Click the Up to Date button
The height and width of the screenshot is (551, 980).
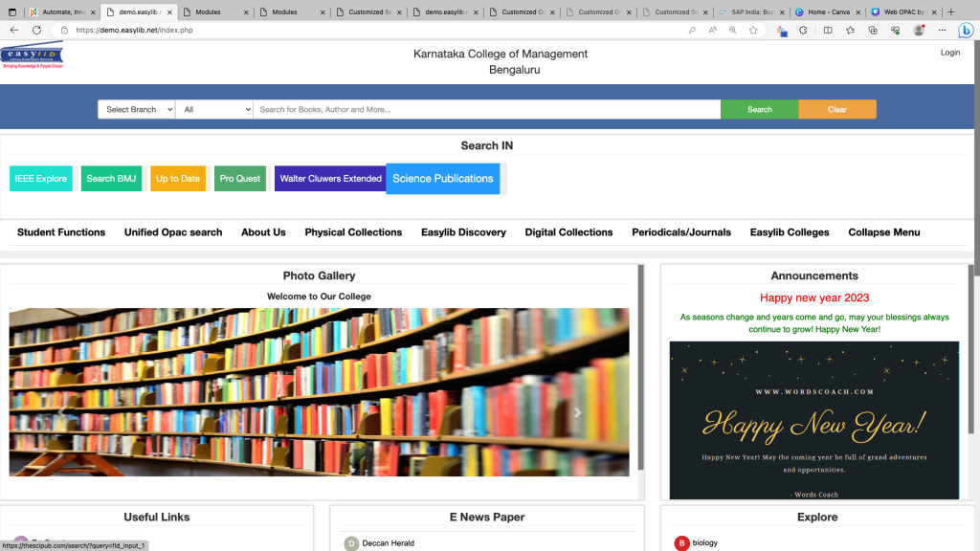[x=177, y=179]
